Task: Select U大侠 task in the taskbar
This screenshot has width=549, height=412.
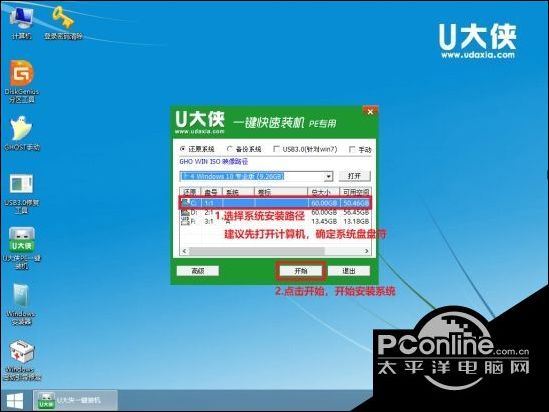Action: (75, 400)
